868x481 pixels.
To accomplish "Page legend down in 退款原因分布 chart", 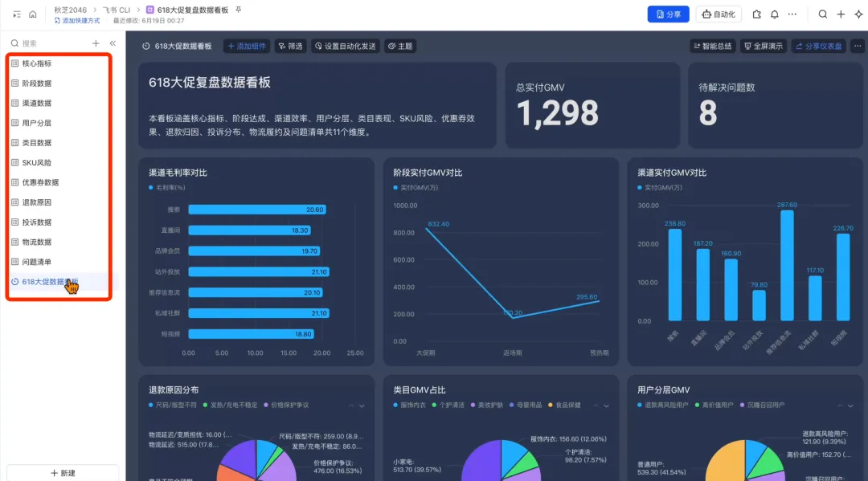I will pyautogui.click(x=362, y=406).
